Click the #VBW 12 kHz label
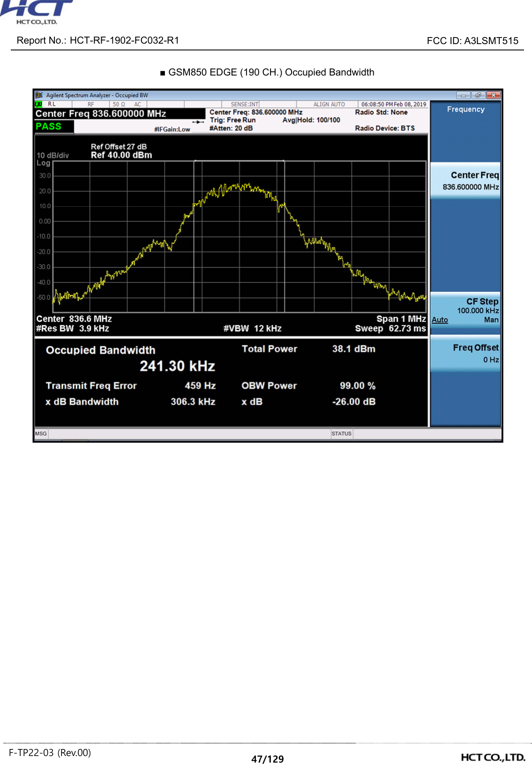 click(x=252, y=328)
